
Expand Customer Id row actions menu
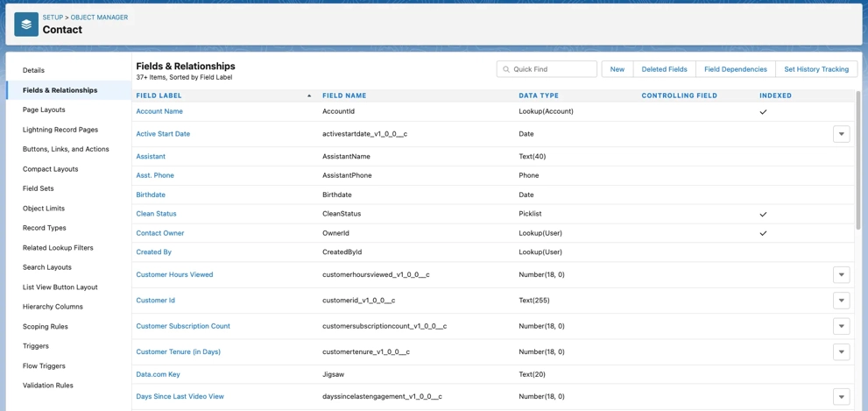coord(841,301)
